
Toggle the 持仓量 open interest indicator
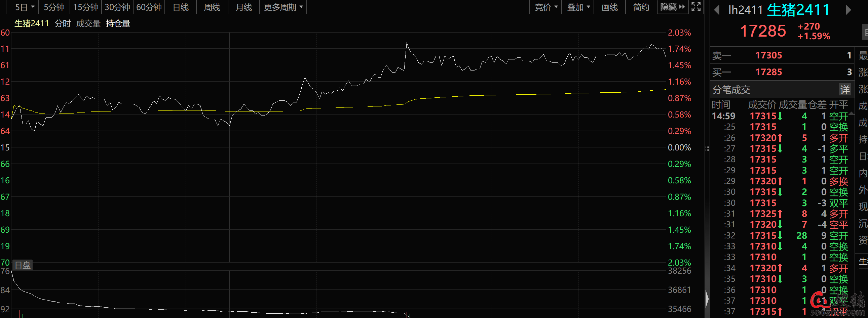click(x=118, y=24)
